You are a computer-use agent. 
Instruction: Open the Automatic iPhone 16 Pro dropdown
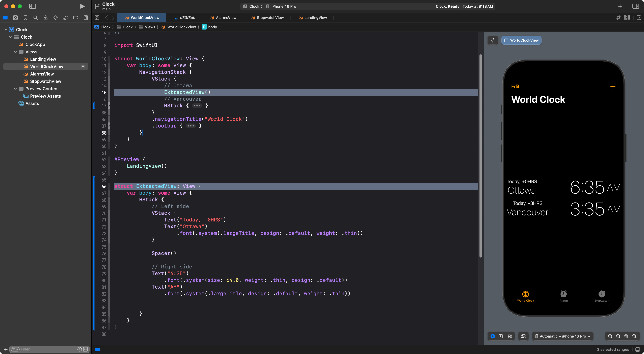562,336
